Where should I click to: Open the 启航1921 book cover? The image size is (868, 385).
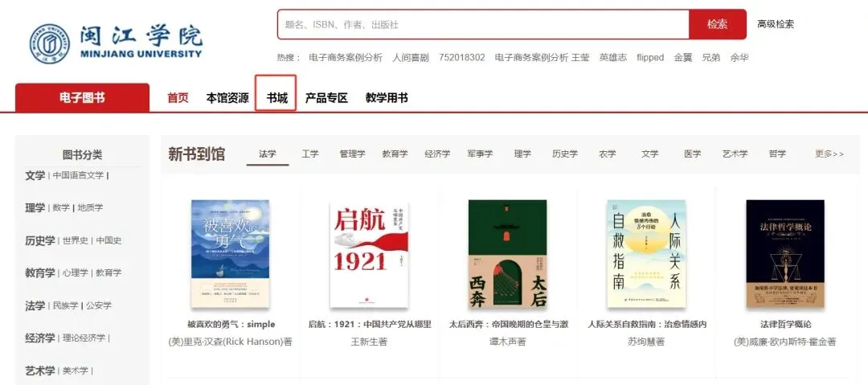[x=369, y=254]
